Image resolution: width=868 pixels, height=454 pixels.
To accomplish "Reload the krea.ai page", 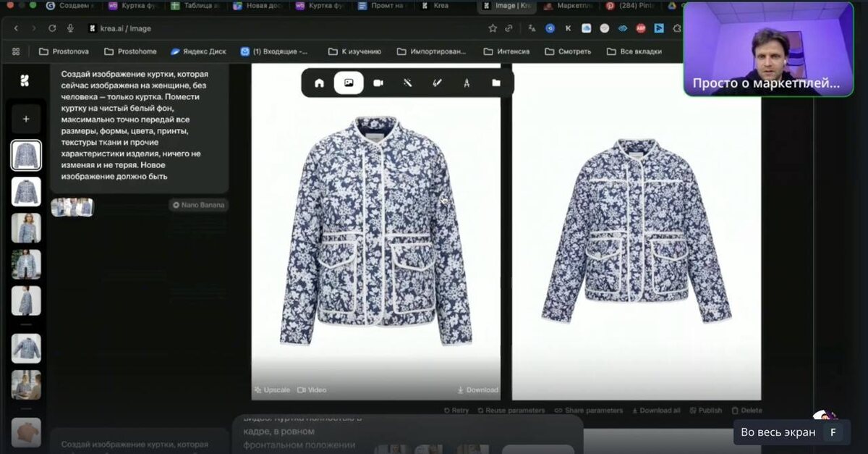I will [x=52, y=28].
